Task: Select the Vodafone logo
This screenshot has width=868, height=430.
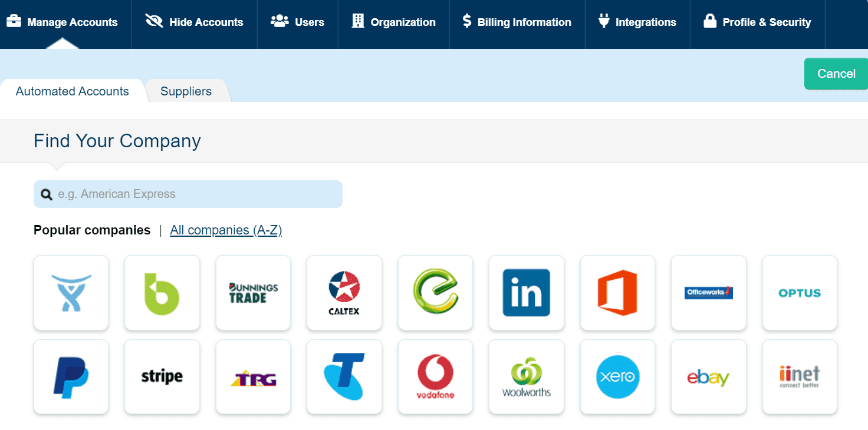Action: click(x=435, y=377)
